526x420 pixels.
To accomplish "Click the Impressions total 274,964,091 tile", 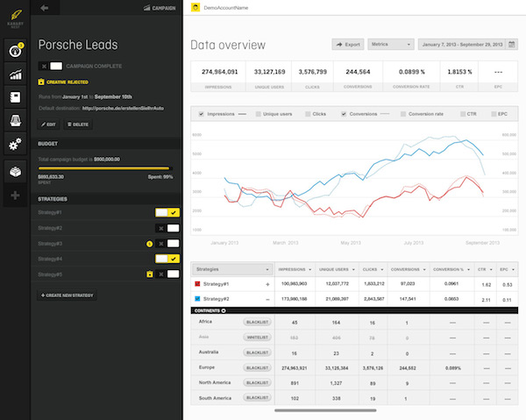I will pyautogui.click(x=218, y=76).
